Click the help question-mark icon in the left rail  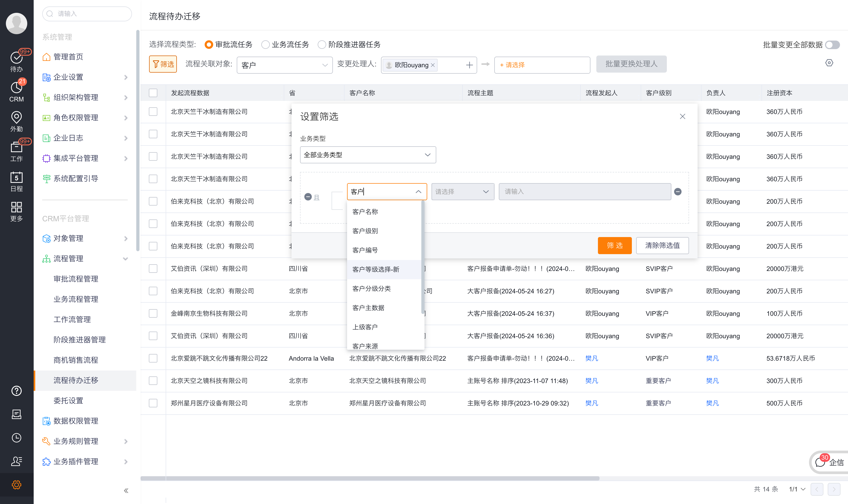click(x=16, y=391)
